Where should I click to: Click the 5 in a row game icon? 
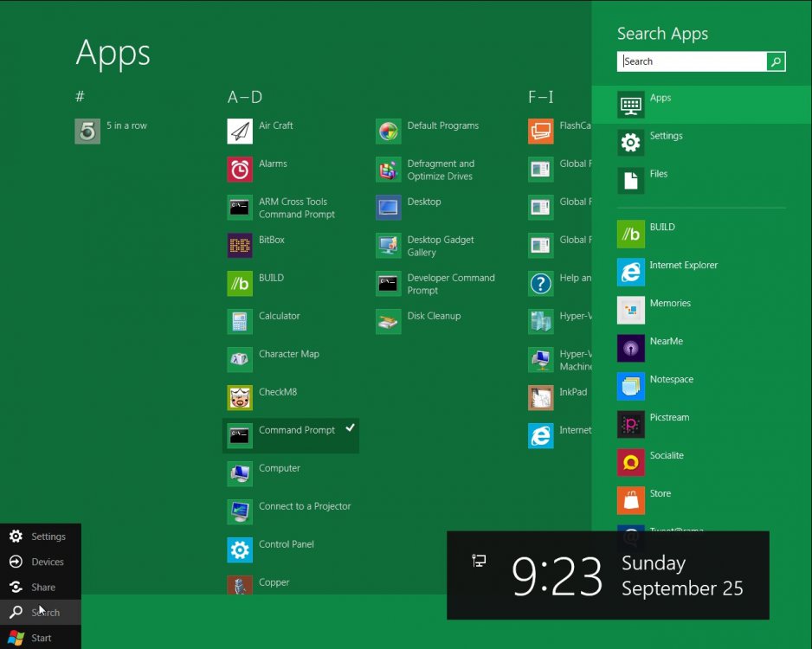coord(87,132)
